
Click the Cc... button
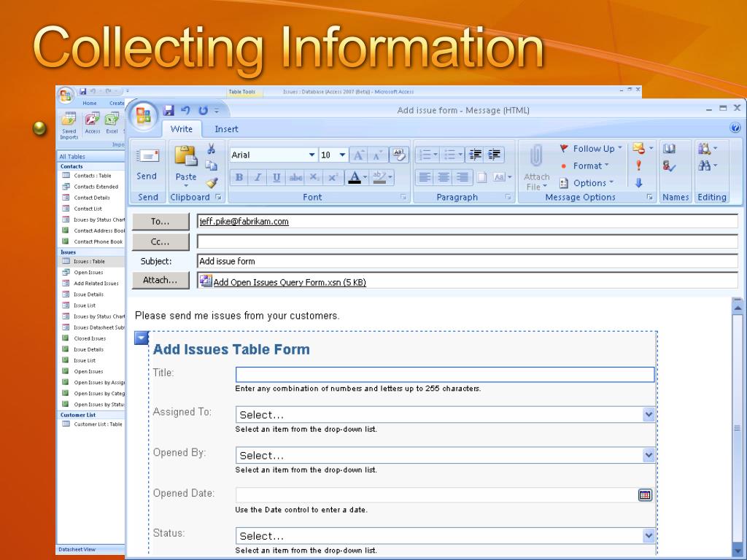[x=160, y=242]
